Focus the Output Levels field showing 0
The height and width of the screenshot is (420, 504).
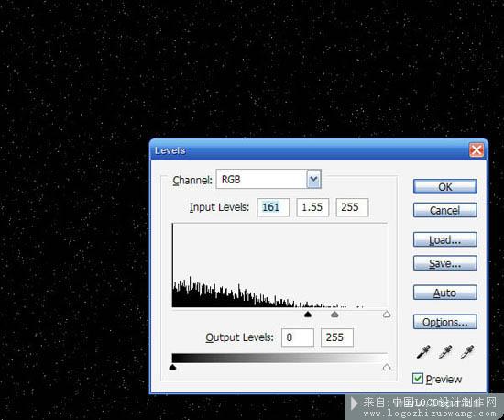(298, 337)
